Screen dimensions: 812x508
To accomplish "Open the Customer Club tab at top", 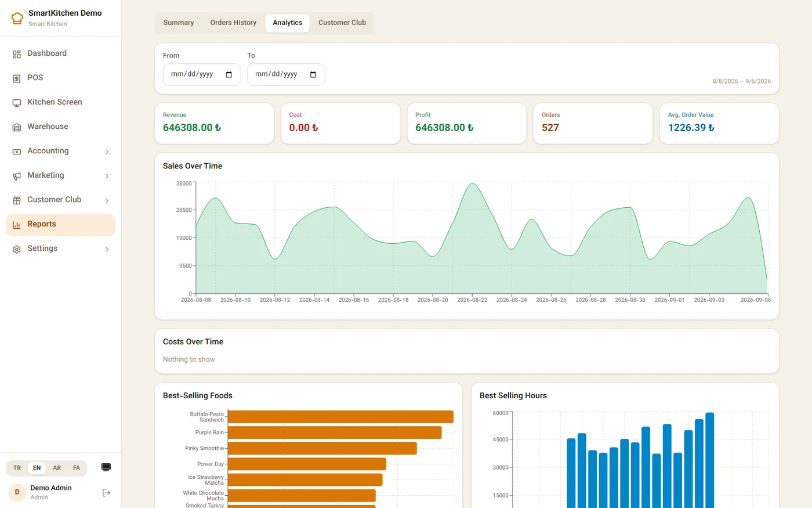I will (x=342, y=23).
